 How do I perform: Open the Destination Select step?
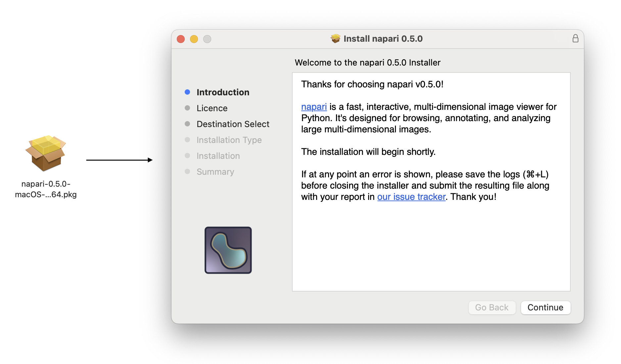click(233, 124)
